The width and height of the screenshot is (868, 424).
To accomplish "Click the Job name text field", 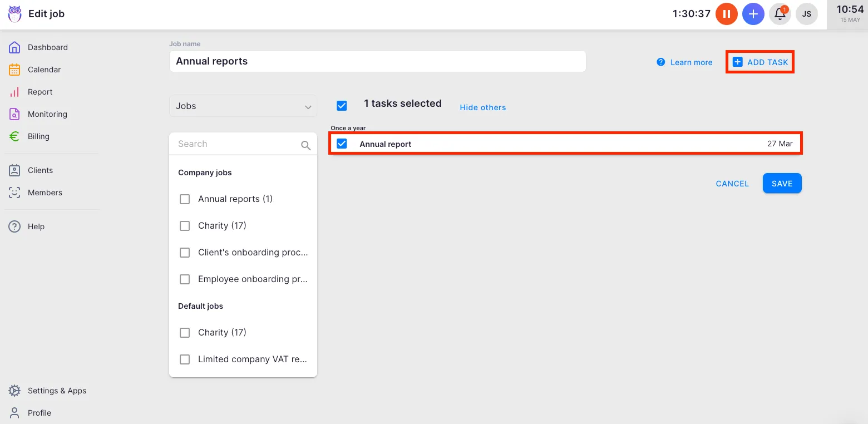I will (377, 61).
